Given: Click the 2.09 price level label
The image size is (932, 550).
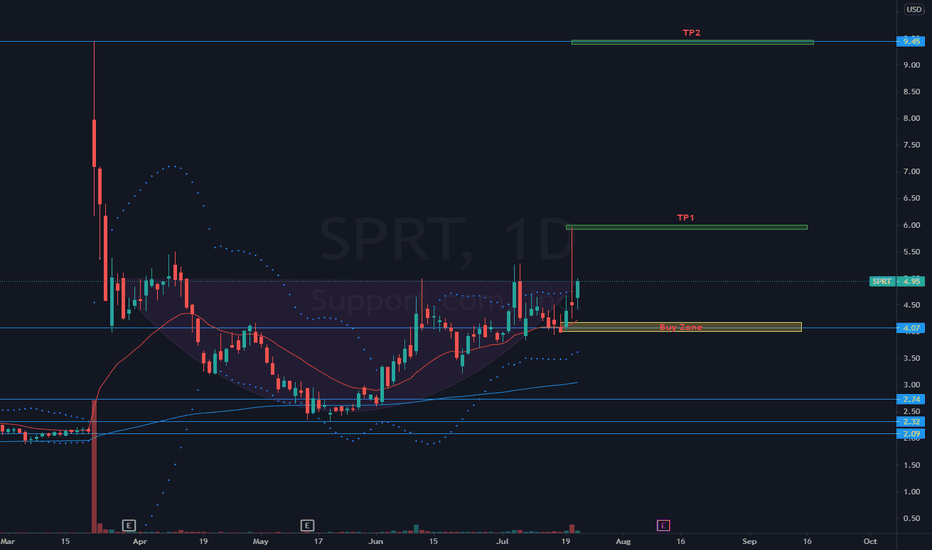Looking at the screenshot, I should [x=911, y=433].
